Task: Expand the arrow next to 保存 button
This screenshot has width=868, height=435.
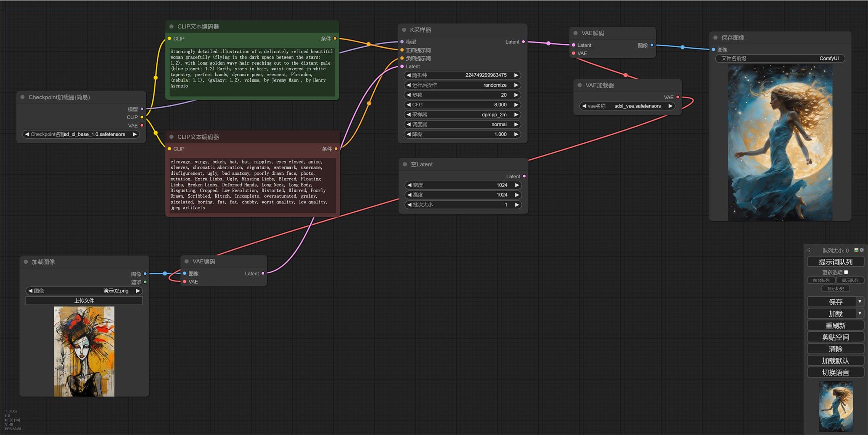Action: (x=860, y=301)
